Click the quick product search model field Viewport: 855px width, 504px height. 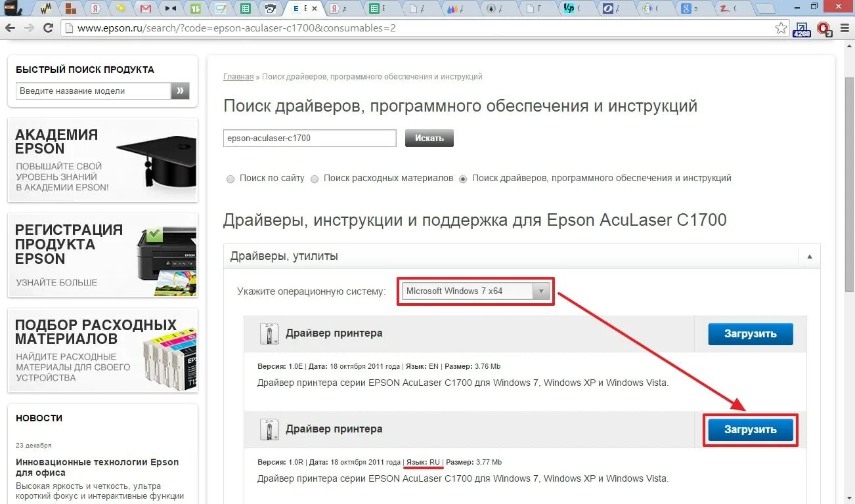click(93, 91)
